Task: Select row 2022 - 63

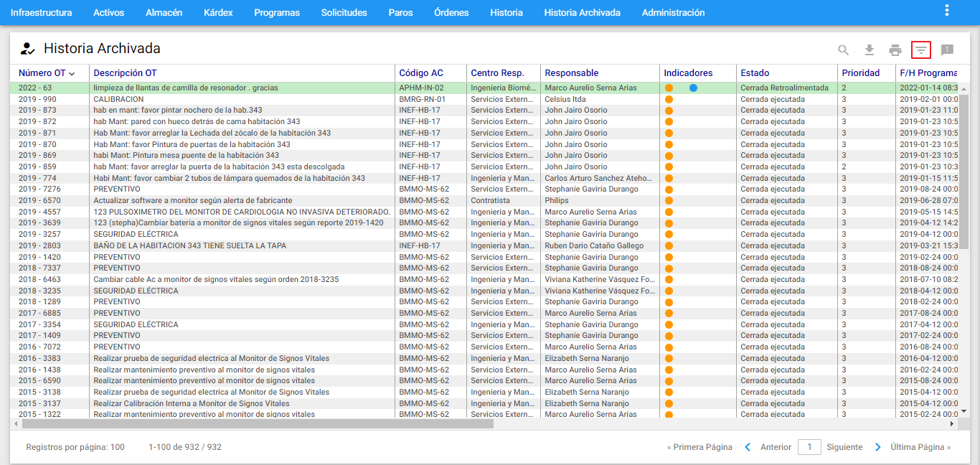Action: [x=485, y=88]
